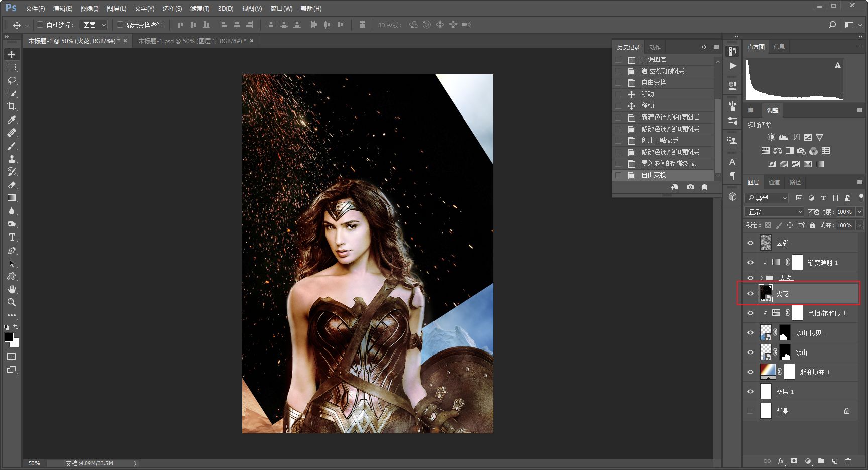Click the zoom percentage field showing 50%
Viewport: 868px width, 470px height.
click(34, 463)
